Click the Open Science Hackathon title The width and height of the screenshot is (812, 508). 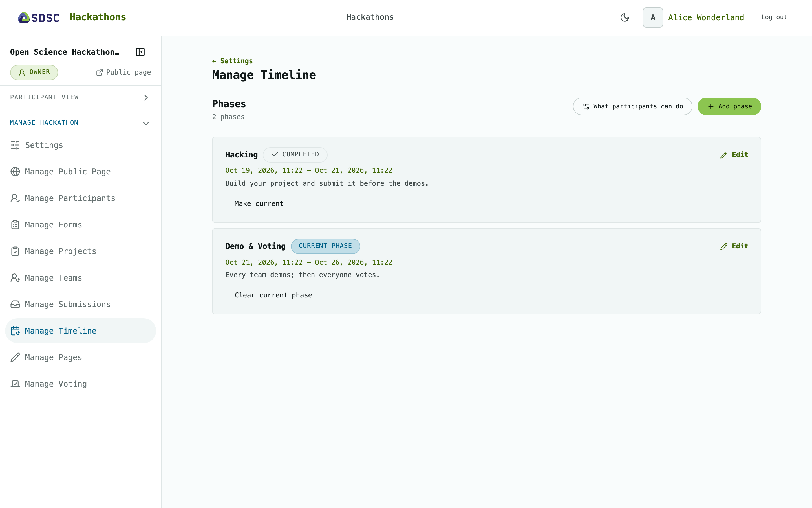pos(65,52)
